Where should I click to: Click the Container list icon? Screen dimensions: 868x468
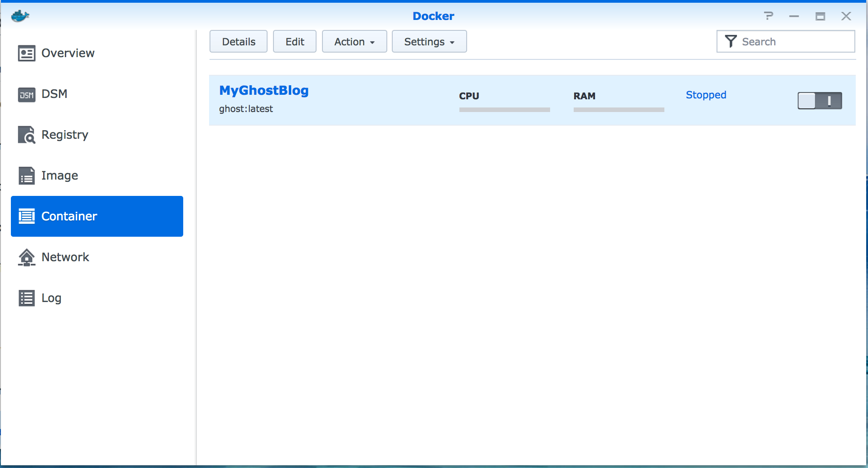click(26, 216)
